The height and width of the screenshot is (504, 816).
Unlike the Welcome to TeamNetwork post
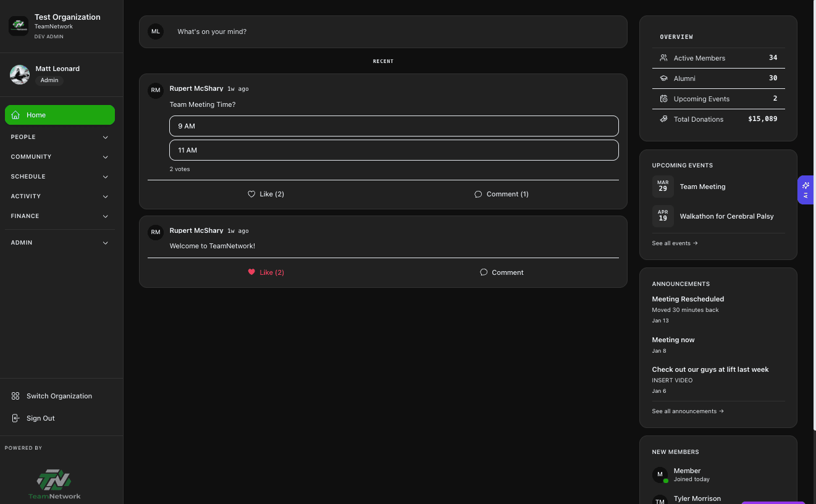[x=266, y=272]
